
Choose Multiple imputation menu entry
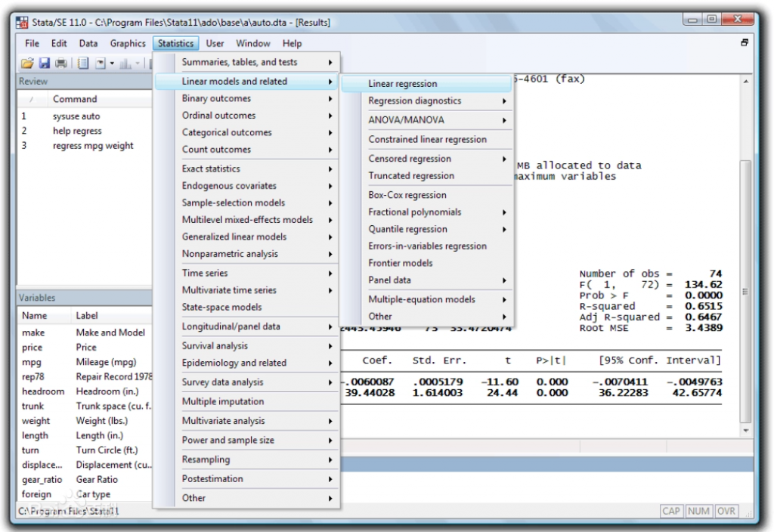[x=246, y=402]
